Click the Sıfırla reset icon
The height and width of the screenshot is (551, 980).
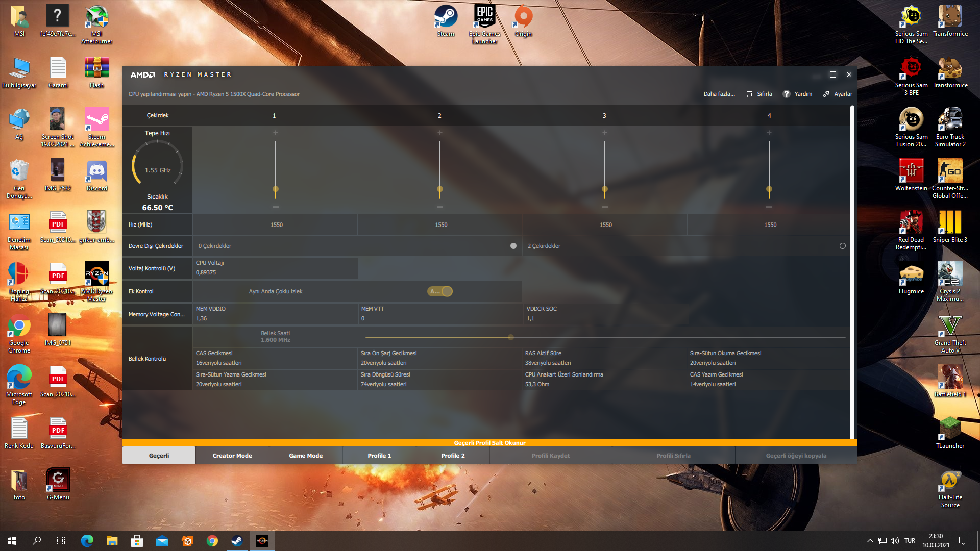click(749, 94)
